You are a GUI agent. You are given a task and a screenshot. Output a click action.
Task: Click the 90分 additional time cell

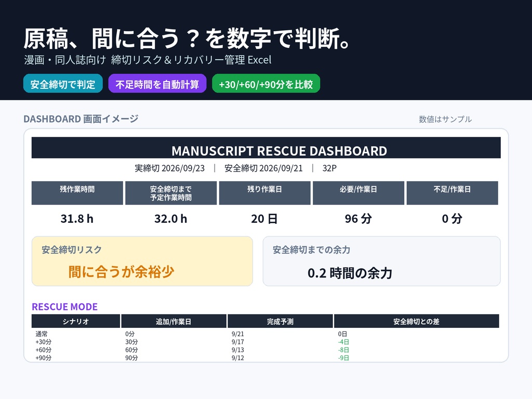(x=131, y=357)
